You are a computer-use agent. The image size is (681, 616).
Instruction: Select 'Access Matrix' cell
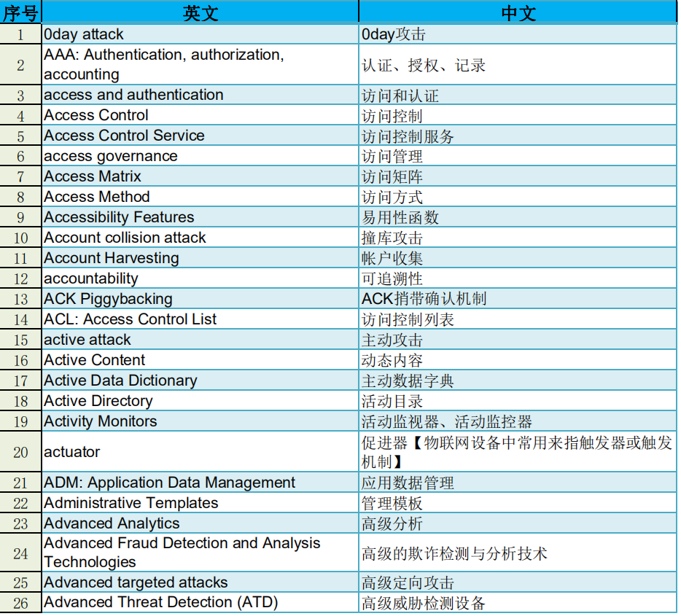click(x=201, y=176)
